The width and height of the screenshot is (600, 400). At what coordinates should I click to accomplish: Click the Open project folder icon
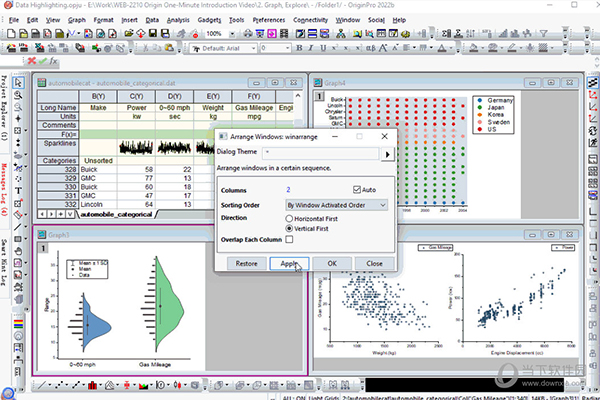click(129, 34)
